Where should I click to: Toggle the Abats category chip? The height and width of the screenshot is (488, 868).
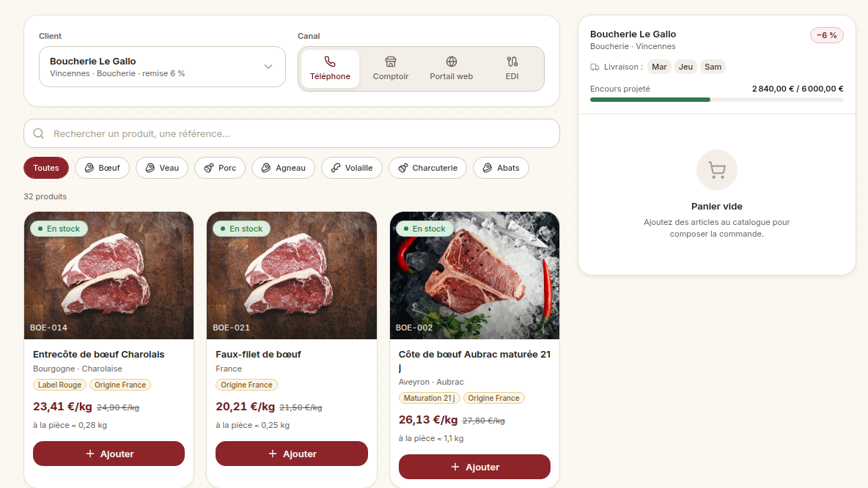point(501,168)
